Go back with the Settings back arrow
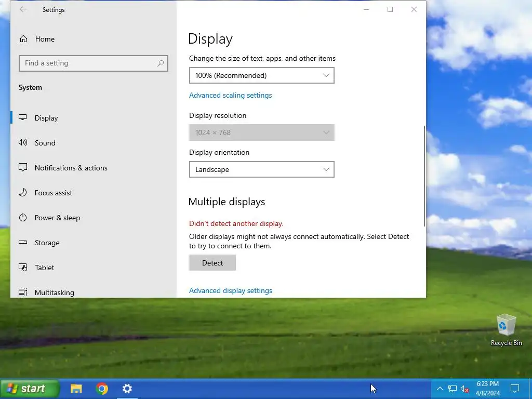The height and width of the screenshot is (399, 532). (23, 9)
